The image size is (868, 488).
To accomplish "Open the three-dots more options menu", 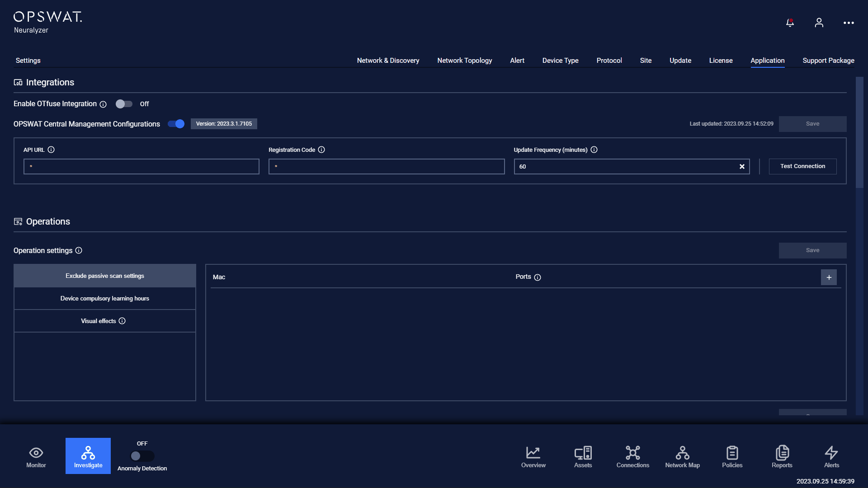I will pyautogui.click(x=849, y=23).
